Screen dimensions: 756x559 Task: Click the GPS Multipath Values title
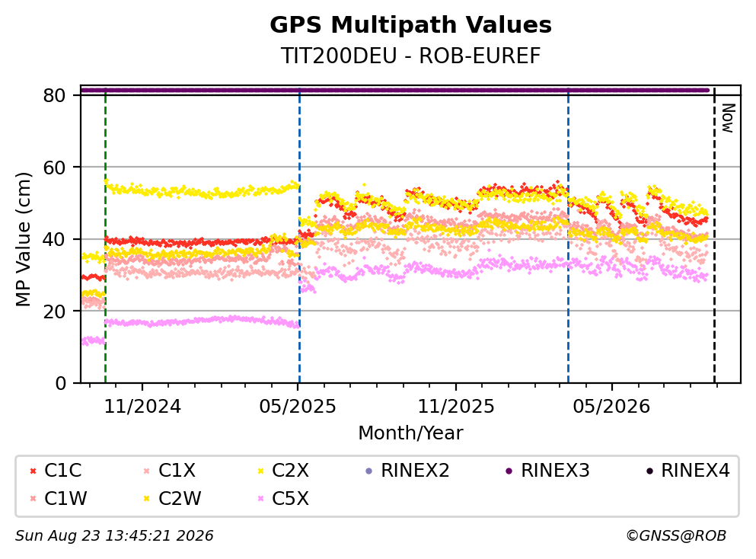click(411, 25)
